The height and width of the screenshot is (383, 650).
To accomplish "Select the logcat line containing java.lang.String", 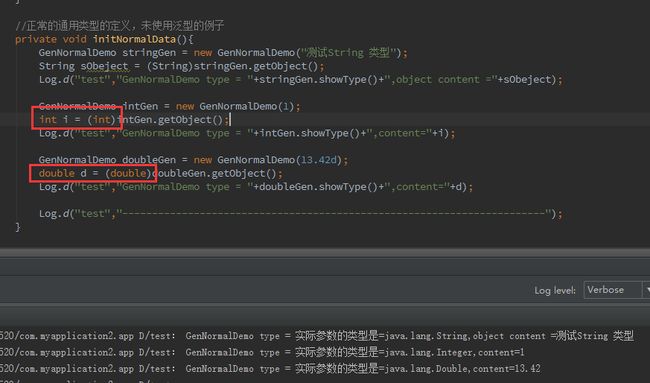I will [317, 336].
